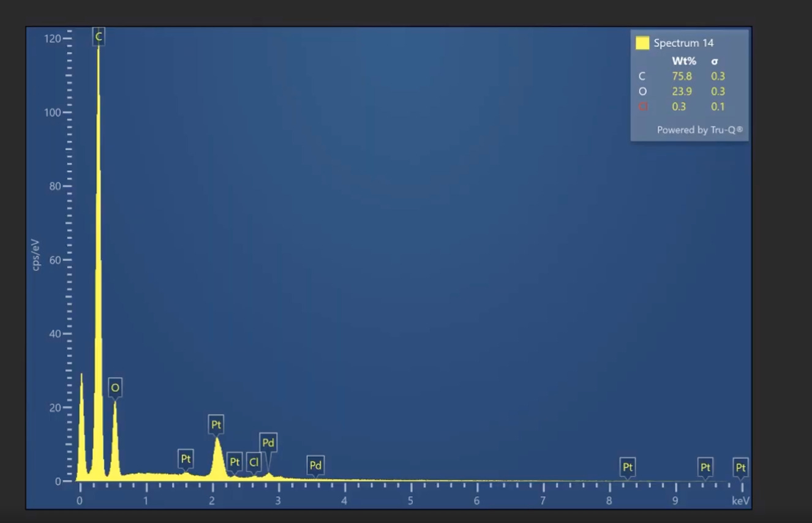
Task: Click the yellow Spectrum 14 color swatch
Action: 642,43
